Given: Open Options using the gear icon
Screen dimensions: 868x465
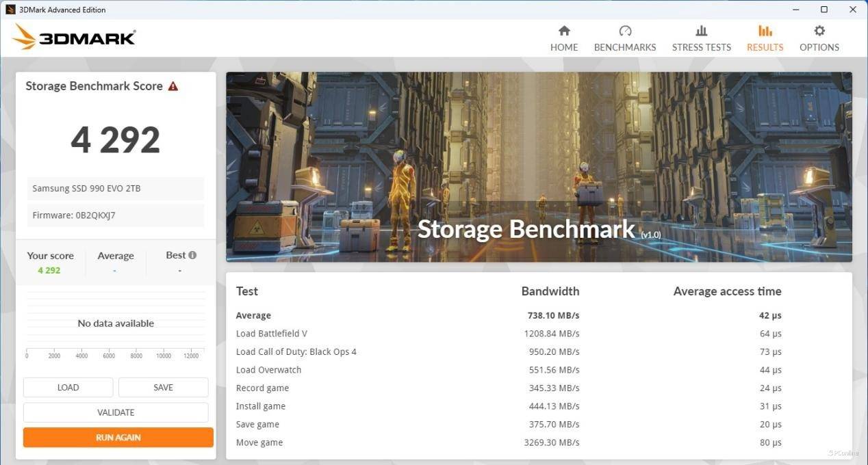Looking at the screenshot, I should (x=819, y=31).
